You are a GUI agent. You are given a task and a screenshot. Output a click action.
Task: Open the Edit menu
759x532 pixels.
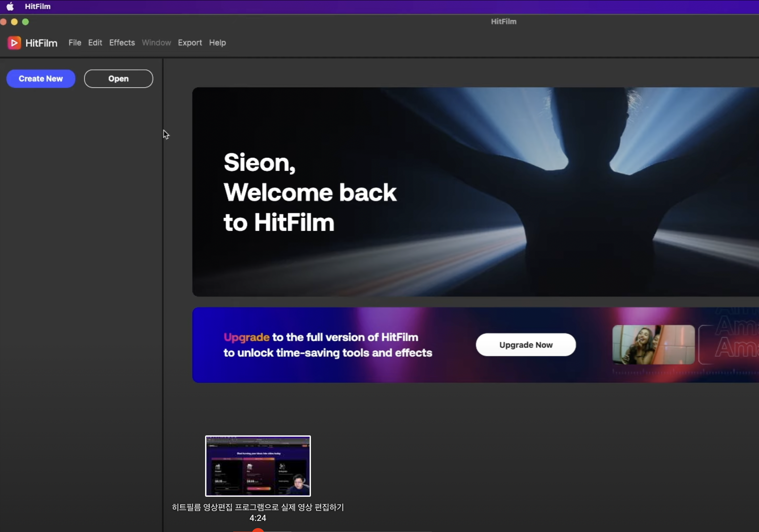click(95, 43)
